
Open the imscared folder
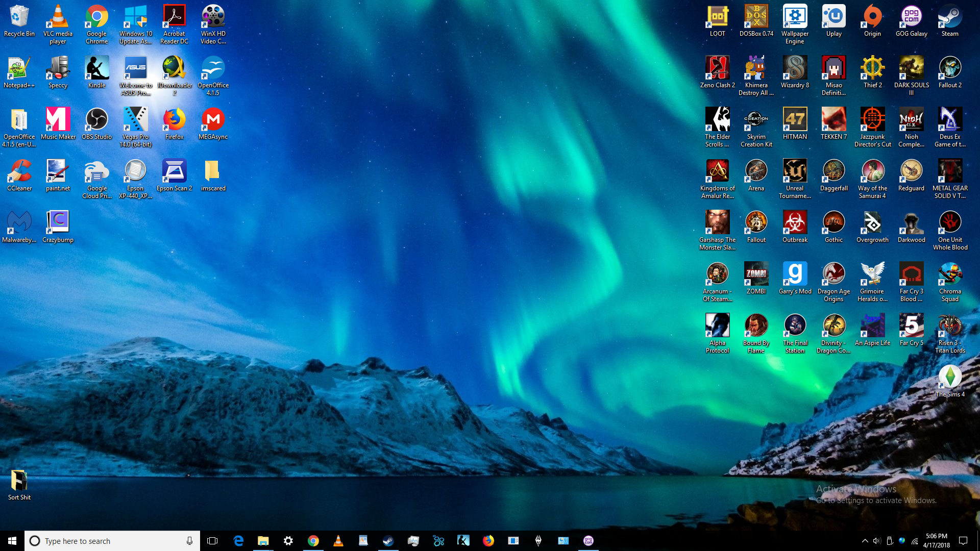[x=213, y=176]
